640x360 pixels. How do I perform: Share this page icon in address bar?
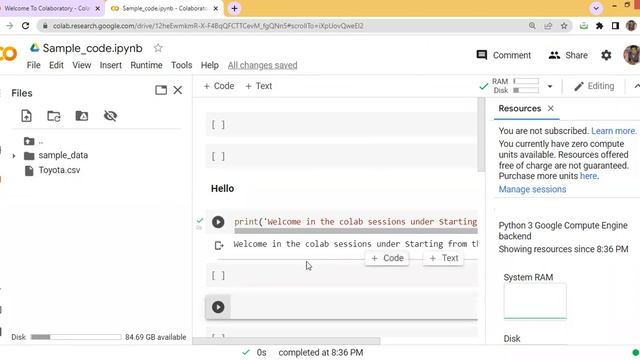[x=548, y=26]
